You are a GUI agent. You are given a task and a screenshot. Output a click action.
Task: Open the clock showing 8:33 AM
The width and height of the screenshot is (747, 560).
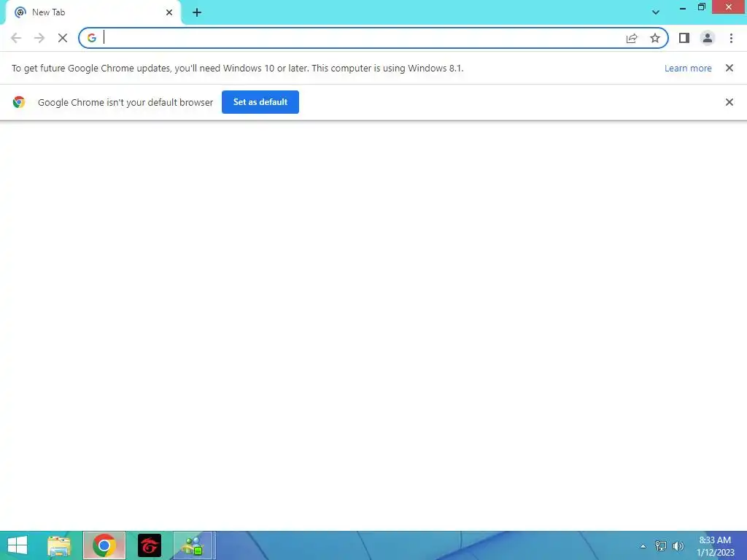(715, 546)
